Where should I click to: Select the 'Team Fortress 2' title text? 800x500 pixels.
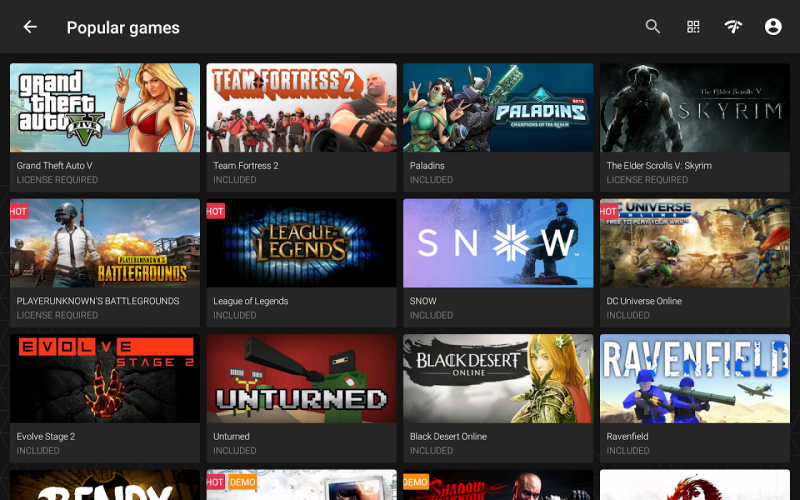pyautogui.click(x=245, y=166)
